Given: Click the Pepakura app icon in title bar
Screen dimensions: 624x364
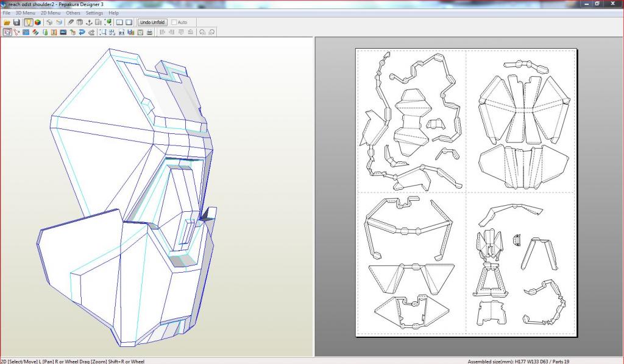Looking at the screenshot, I should (4, 4).
